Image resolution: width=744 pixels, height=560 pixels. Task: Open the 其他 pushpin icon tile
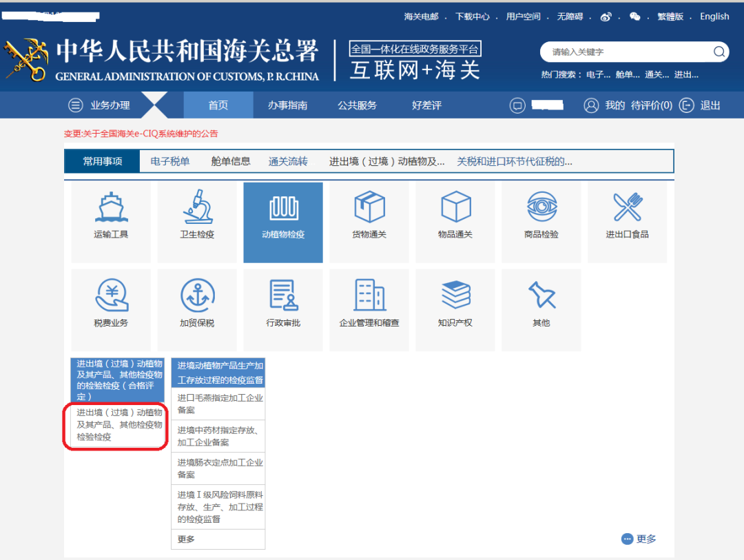541,310
